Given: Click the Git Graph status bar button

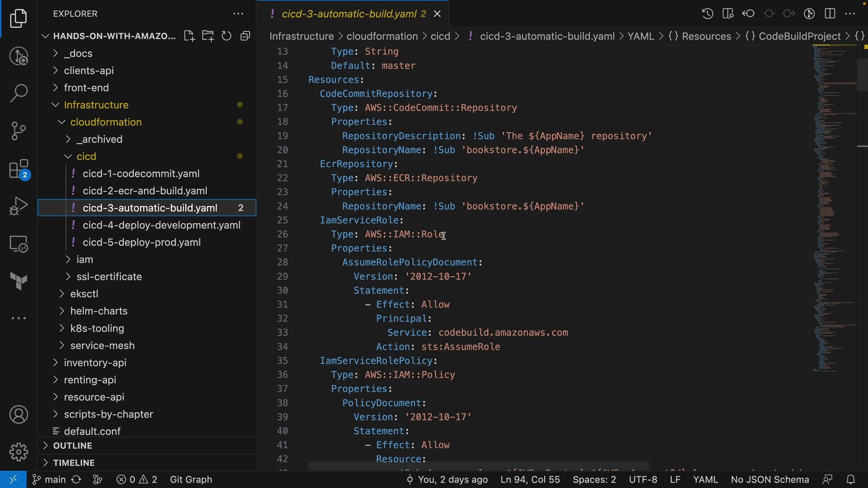Looking at the screenshot, I should click(x=191, y=479).
